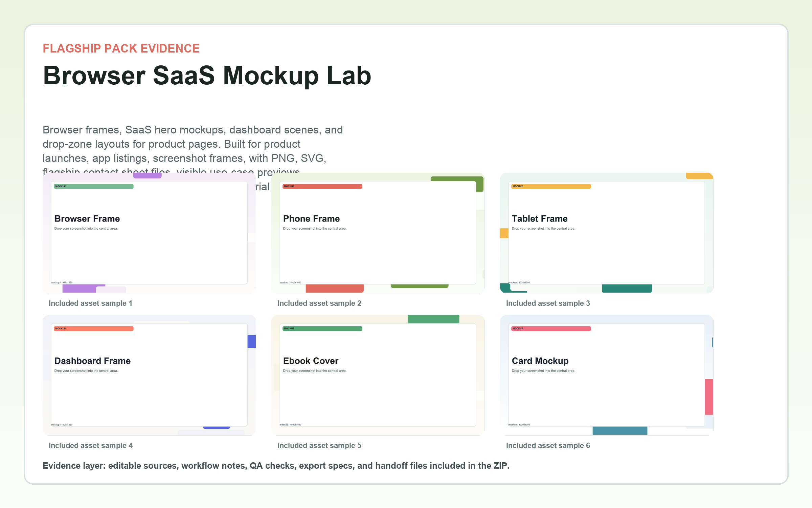Viewport: 812px width, 508px height.
Task: Click 'mockup / 1920x1080' label in Phone Frame
Action: click(291, 282)
